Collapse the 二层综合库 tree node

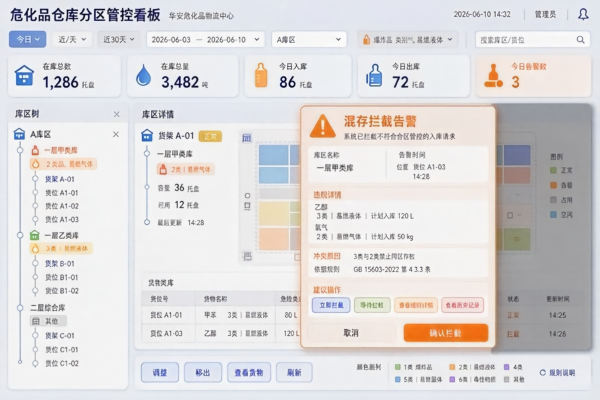click(20, 308)
